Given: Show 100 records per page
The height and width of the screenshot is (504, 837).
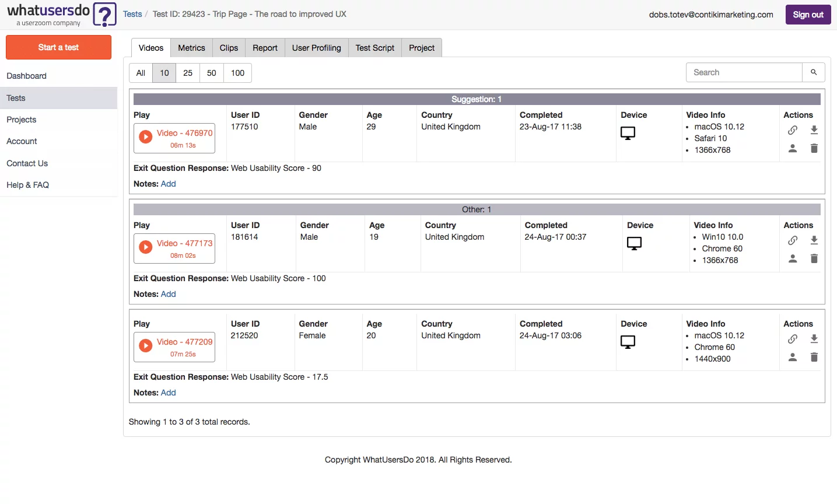Looking at the screenshot, I should tap(238, 73).
